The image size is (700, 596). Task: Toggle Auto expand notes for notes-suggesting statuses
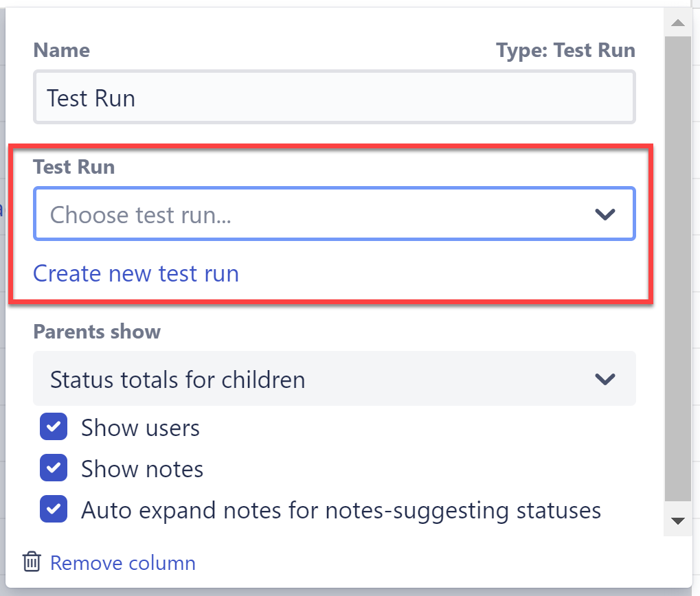53,509
